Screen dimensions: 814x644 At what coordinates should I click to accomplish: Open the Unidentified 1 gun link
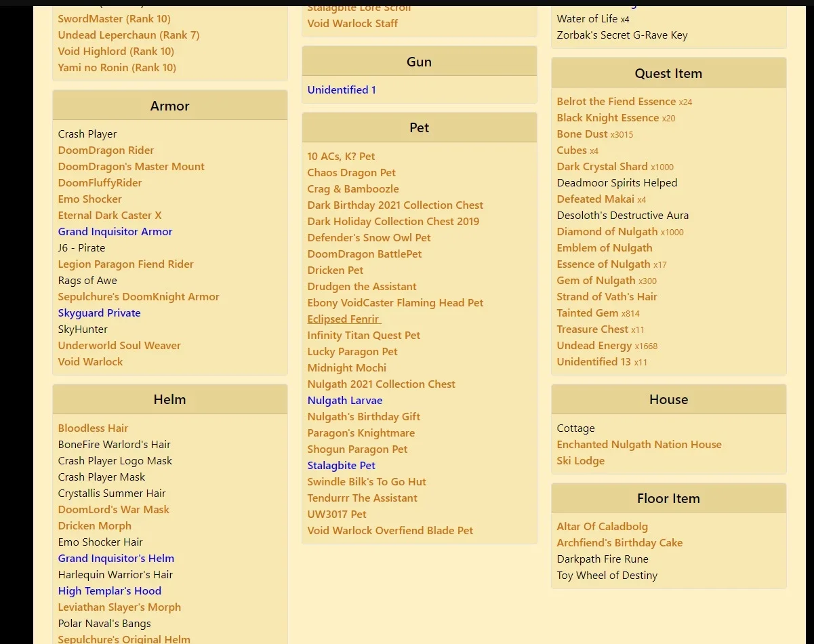tap(342, 90)
